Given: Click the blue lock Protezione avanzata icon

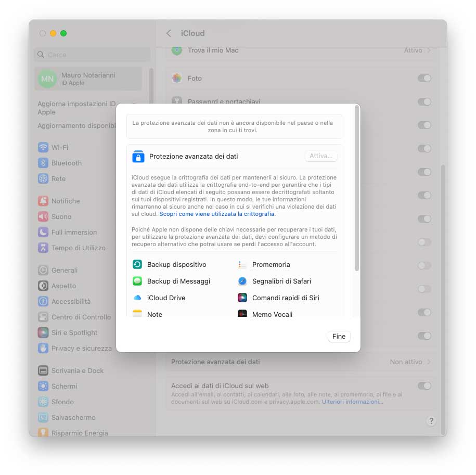Looking at the screenshot, I should 138,156.
